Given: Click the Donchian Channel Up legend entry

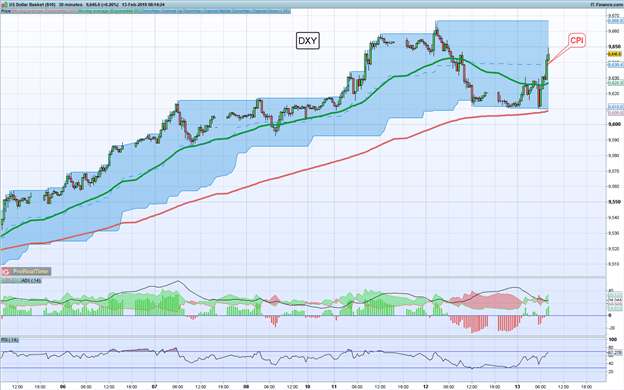Looking at the screenshot, I should [162, 11].
